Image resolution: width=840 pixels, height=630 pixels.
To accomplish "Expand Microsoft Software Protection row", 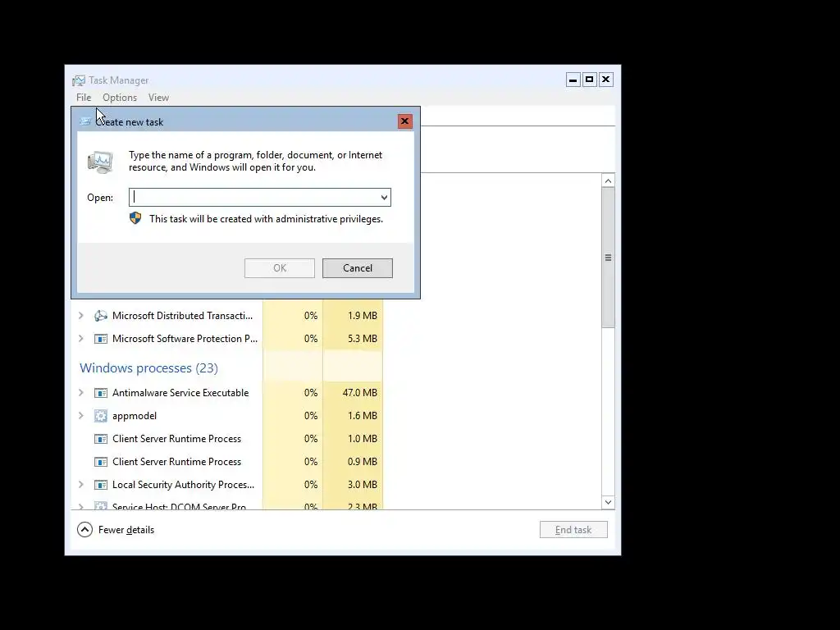I will pos(81,339).
